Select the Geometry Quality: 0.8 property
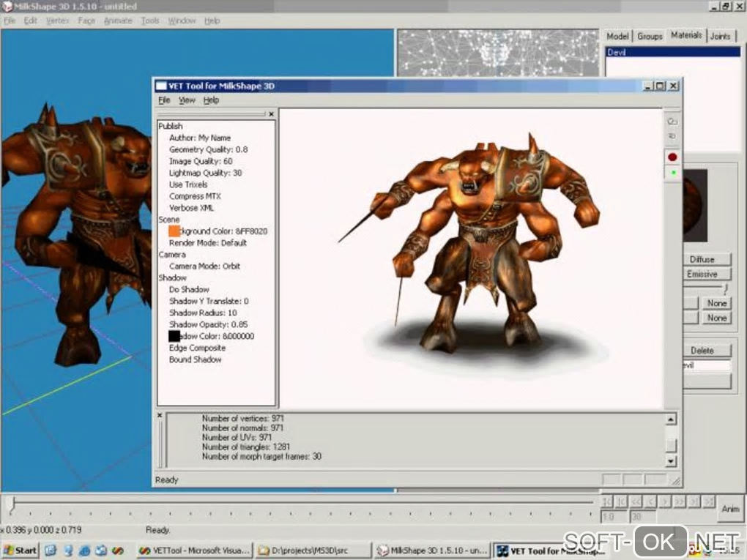This screenshot has height=560, width=747. coord(208,149)
